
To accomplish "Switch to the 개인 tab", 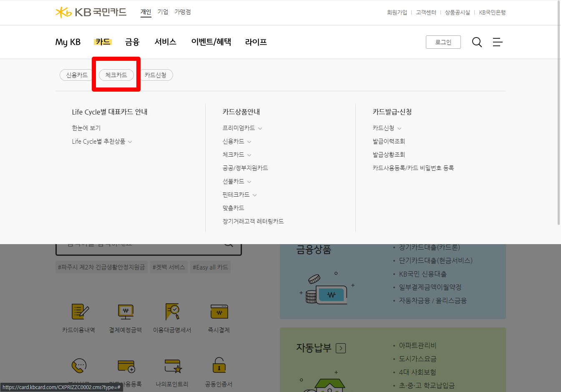I will 146,12.
